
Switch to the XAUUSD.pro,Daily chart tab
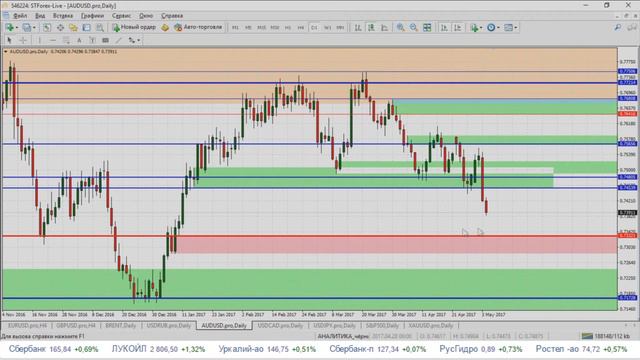click(x=431, y=325)
